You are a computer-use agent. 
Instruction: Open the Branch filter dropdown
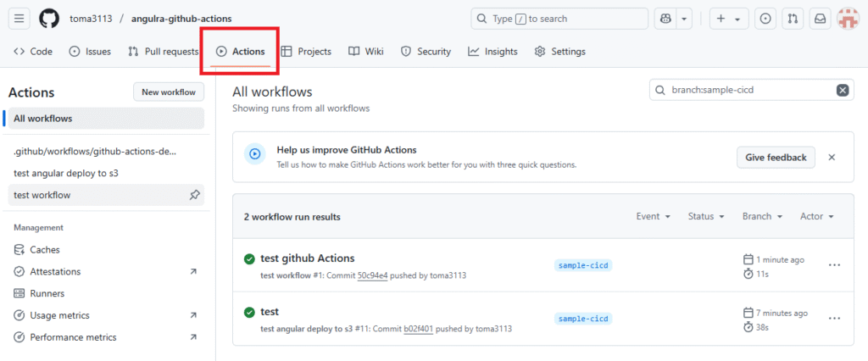coord(762,216)
